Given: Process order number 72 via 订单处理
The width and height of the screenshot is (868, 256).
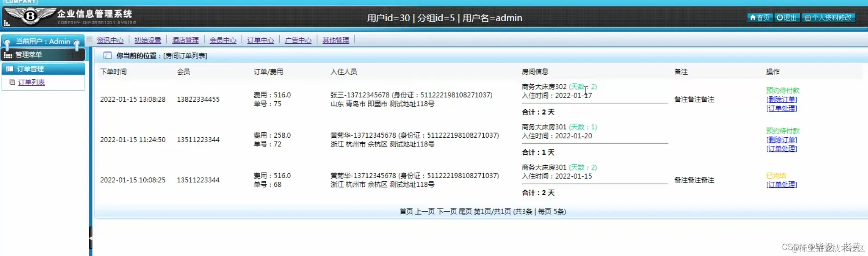Looking at the screenshot, I should point(781,148).
